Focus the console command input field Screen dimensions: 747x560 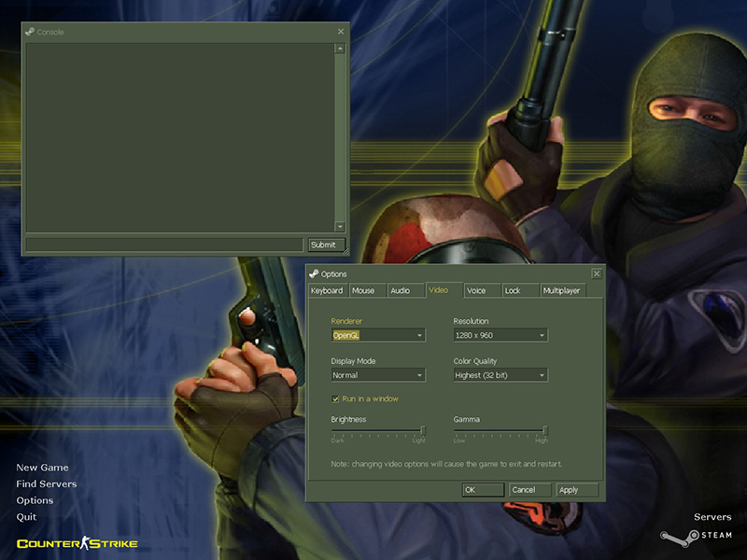click(164, 245)
